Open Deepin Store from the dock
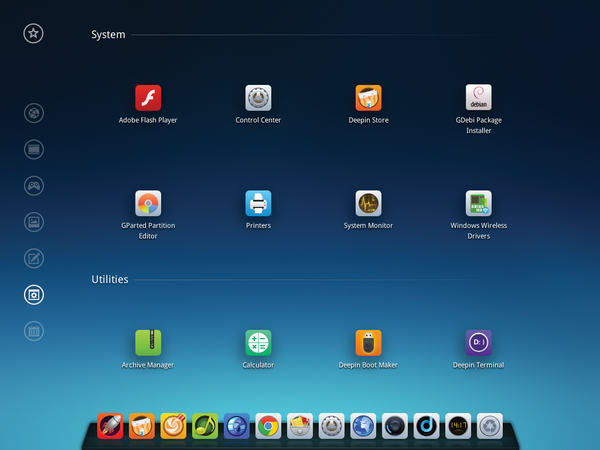The width and height of the screenshot is (600, 450). (142, 426)
